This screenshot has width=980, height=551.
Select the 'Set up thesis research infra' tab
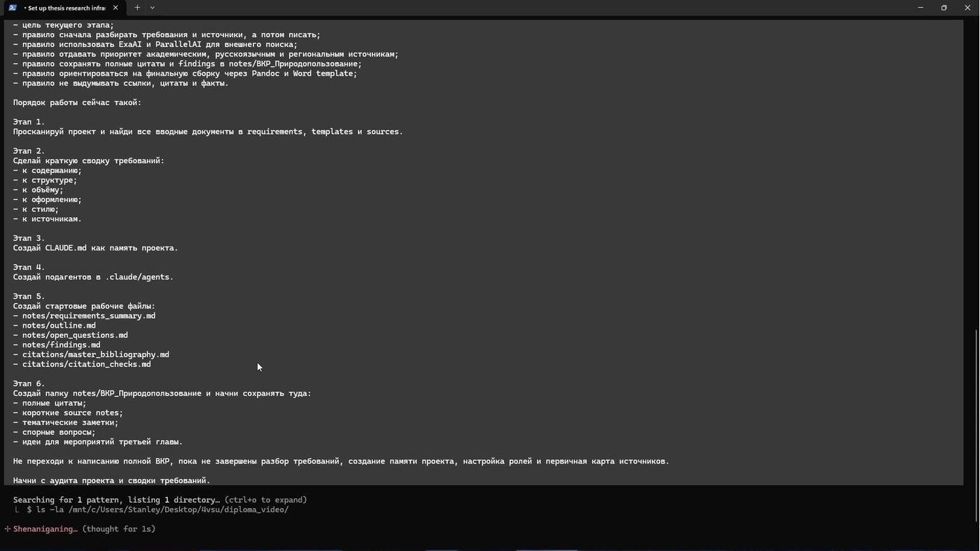64,8
